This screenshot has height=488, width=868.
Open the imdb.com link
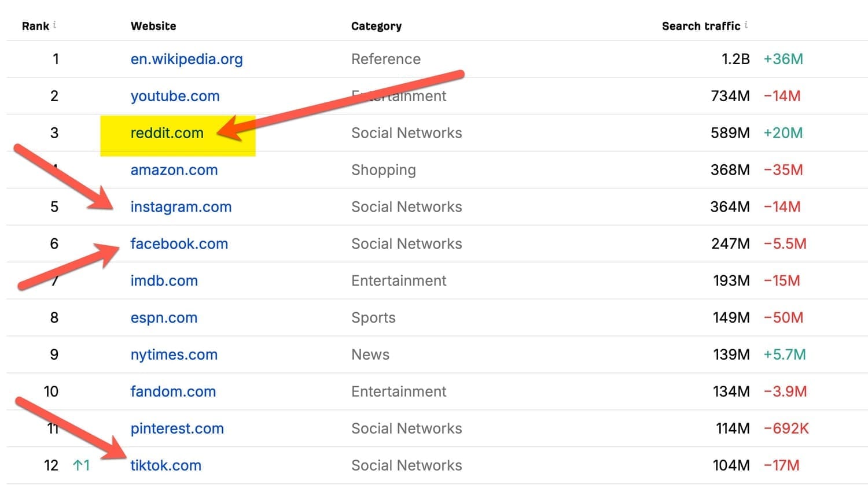click(x=164, y=281)
